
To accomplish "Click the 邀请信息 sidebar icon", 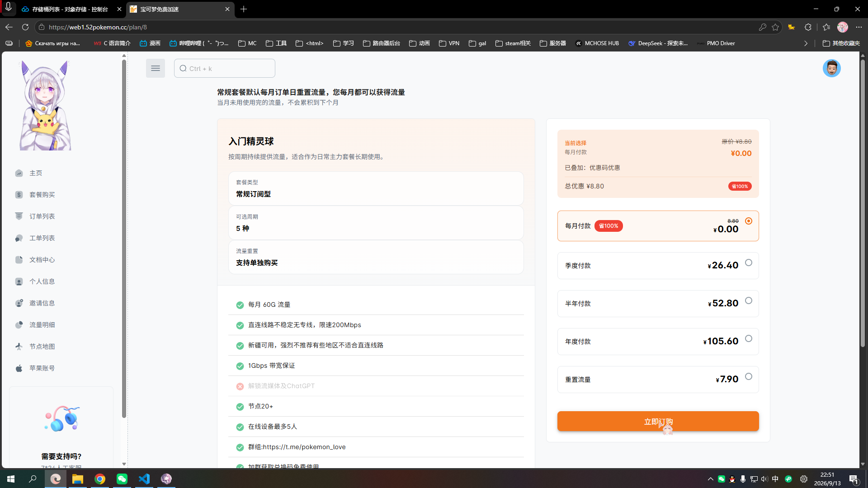I will pos(19,303).
